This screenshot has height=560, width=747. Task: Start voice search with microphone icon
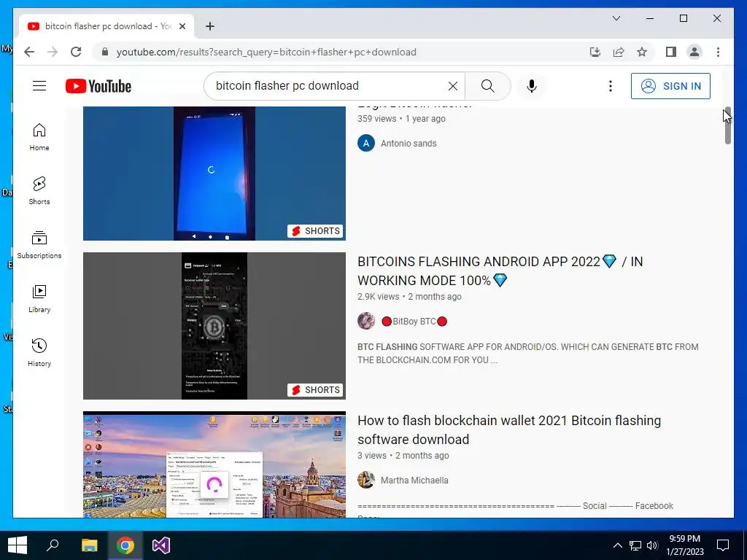tap(532, 86)
